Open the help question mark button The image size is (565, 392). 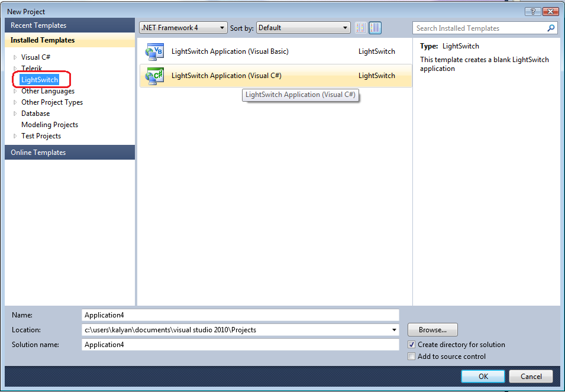[x=533, y=11]
